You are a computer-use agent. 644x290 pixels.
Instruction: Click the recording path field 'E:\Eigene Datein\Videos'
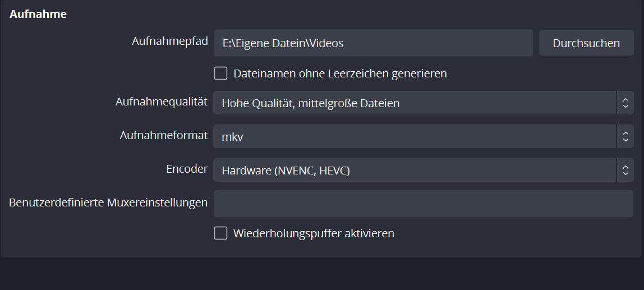click(x=372, y=43)
